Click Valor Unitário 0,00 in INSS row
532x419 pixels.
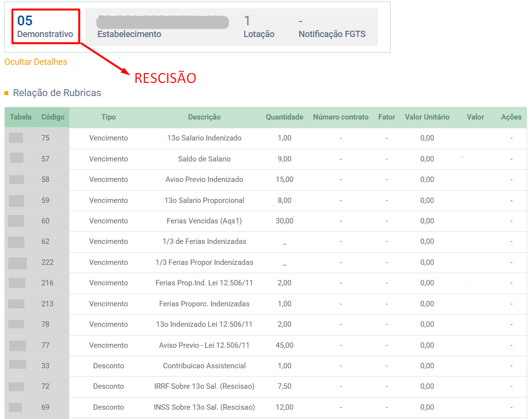point(427,407)
